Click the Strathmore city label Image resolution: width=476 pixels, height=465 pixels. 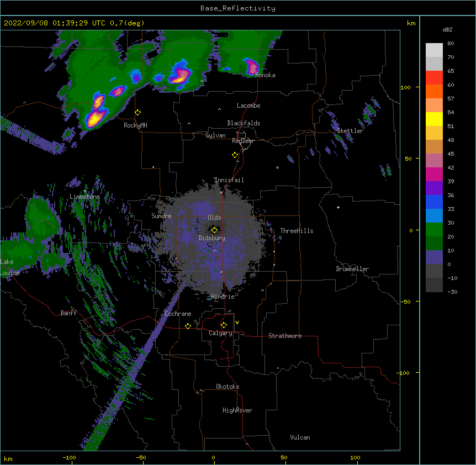point(285,336)
